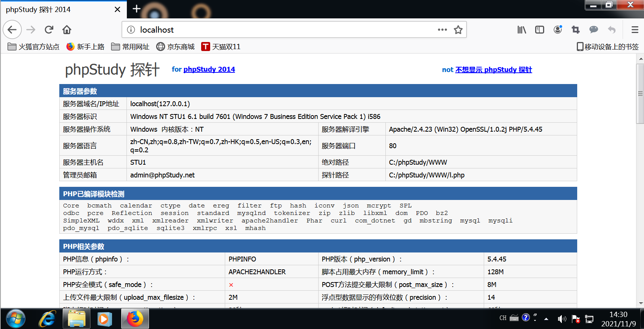
Task: Click the Apache/2.4.23 server engine value
Action: tap(465, 129)
